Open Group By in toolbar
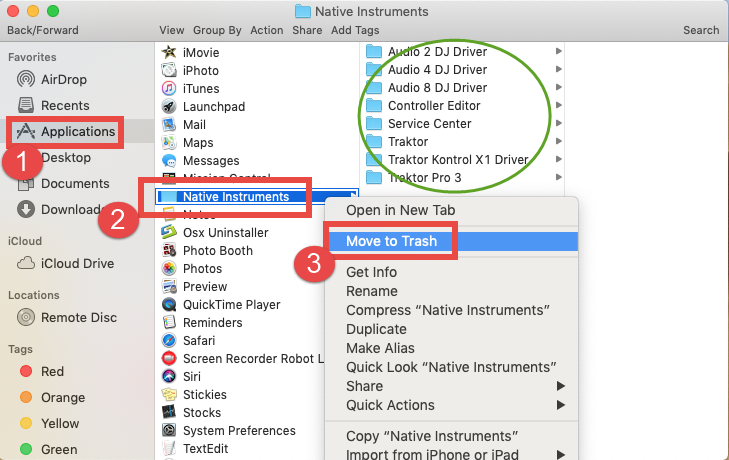This screenshot has width=729, height=460. 217,30
